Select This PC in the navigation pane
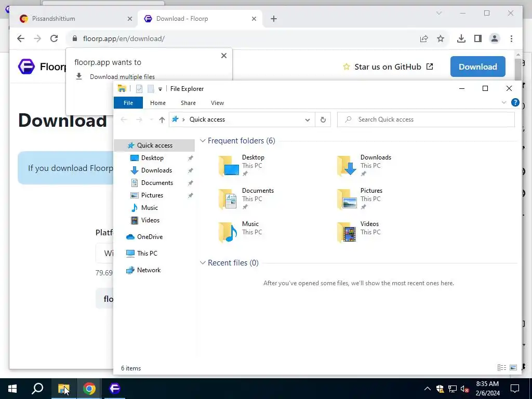Image resolution: width=532 pixels, height=399 pixels. coord(147,254)
